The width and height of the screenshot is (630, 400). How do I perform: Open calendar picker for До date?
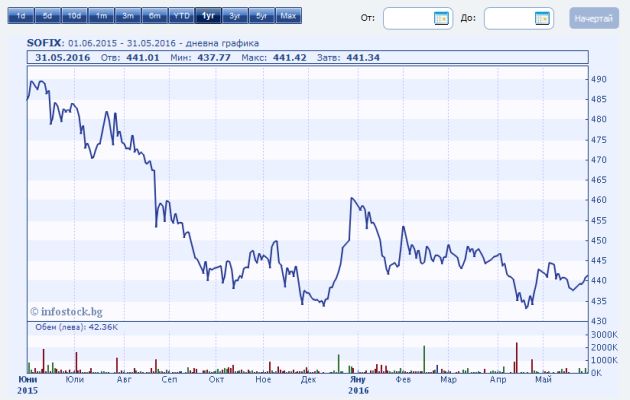pyautogui.click(x=542, y=18)
